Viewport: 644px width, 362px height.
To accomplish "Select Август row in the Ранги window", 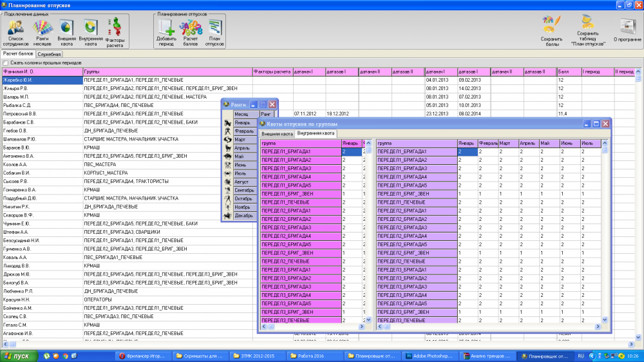I will 244,182.
